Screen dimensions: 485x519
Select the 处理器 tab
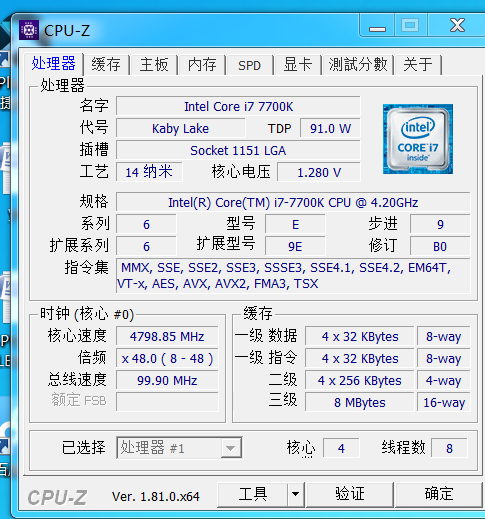(53, 63)
